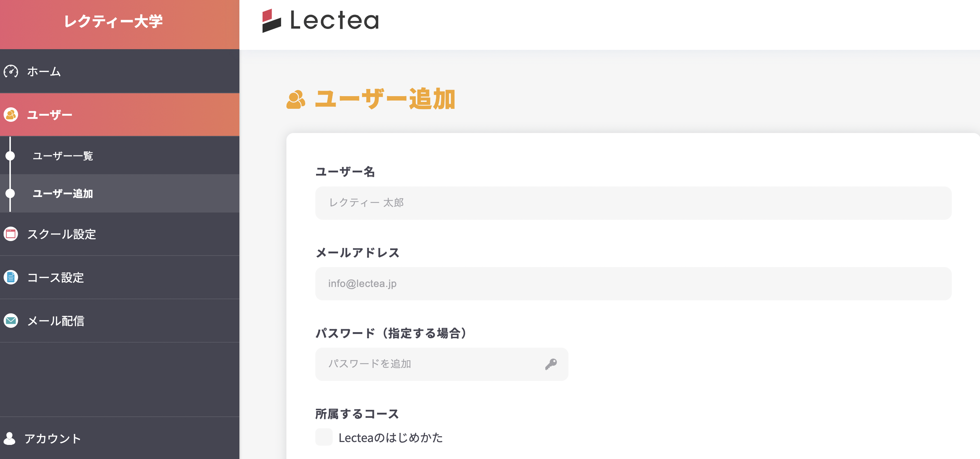Image resolution: width=980 pixels, height=459 pixels.
Task: Click the Lectea logo
Action: click(x=320, y=21)
